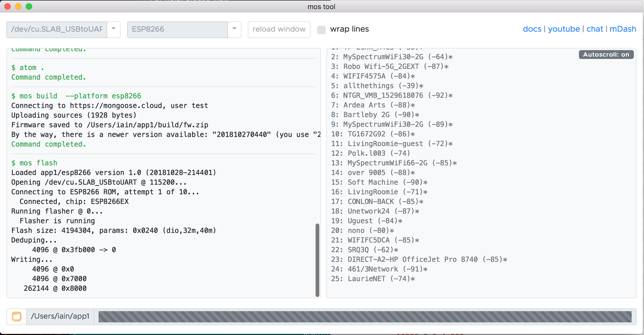
Task: Open the mDash link
Action: click(623, 29)
